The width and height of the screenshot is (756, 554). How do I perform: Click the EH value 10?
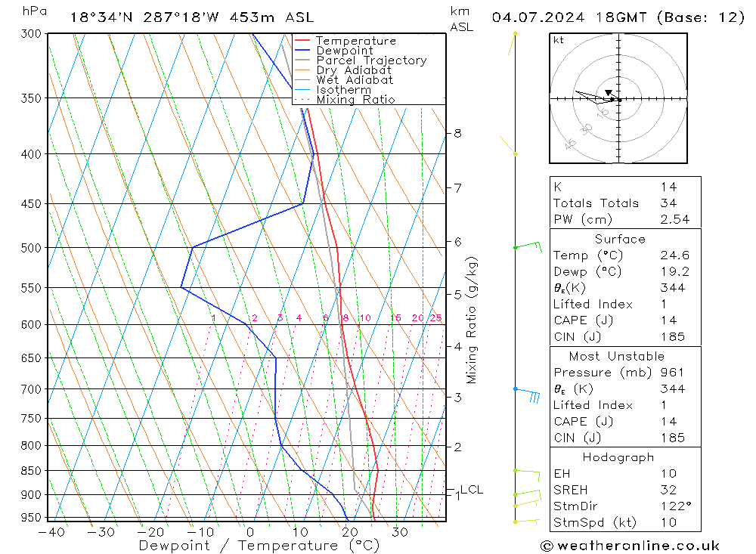click(668, 473)
